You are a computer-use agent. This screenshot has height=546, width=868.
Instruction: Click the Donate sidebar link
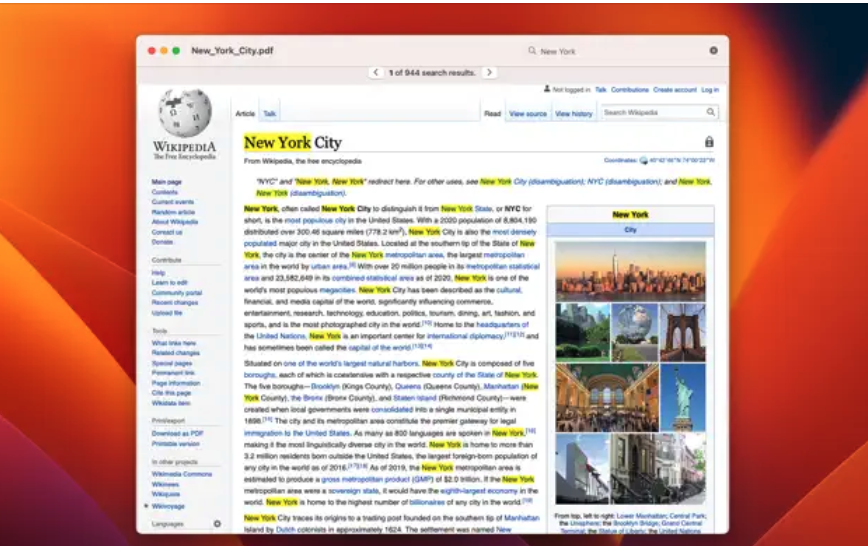click(x=162, y=242)
